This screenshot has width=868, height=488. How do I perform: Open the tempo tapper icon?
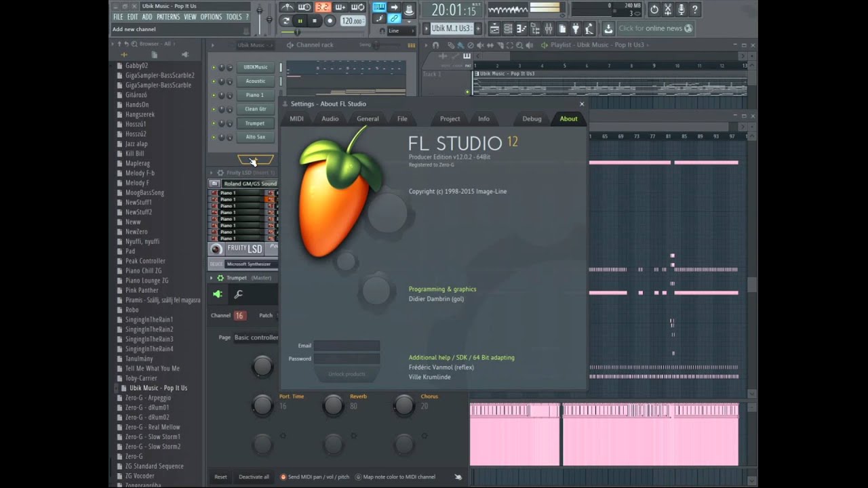point(589,28)
